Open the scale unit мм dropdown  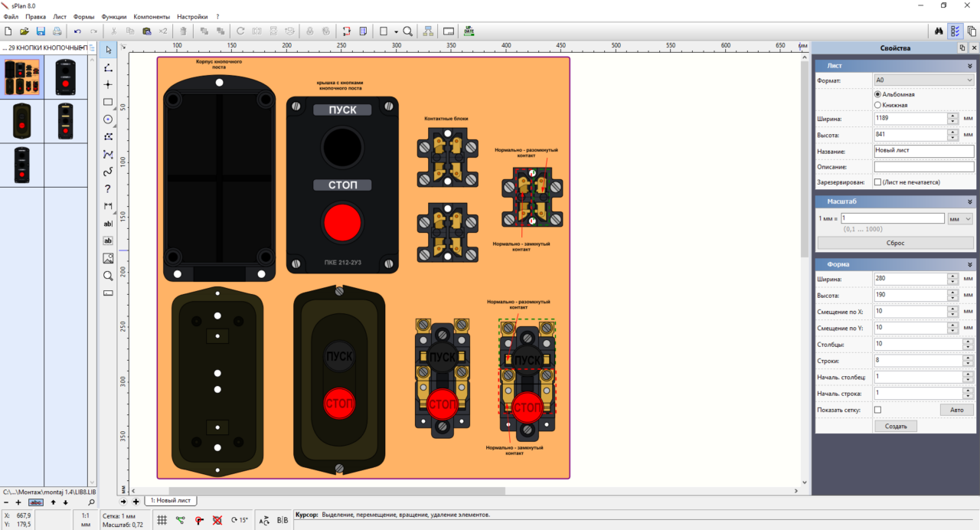point(959,218)
